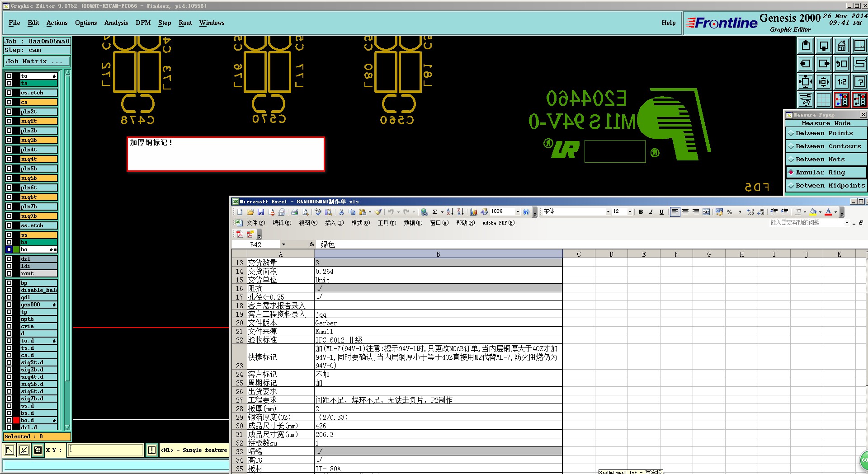Click the Excel Cut scissors icon
868x474 pixels.
pyautogui.click(x=341, y=212)
